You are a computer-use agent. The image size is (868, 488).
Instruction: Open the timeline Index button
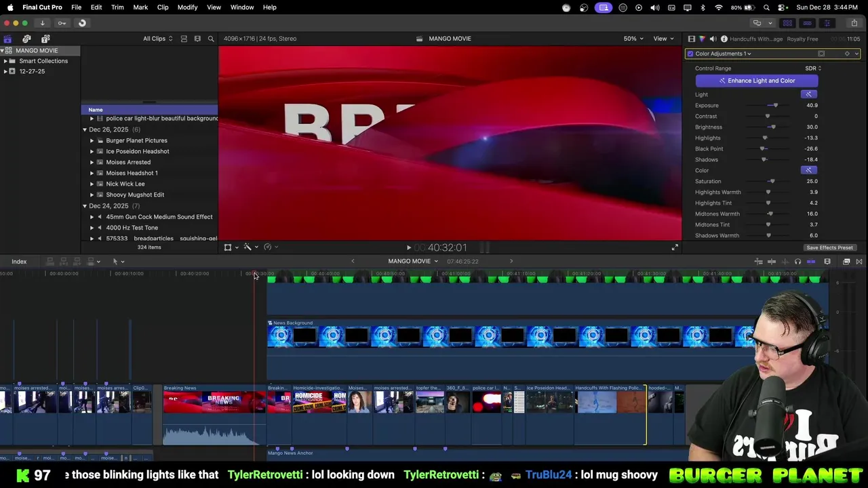click(x=19, y=262)
